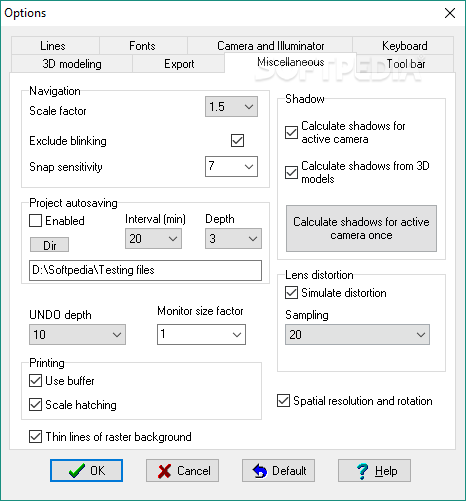Toggle the Exclude blinking checkbox
Viewport: 466px width, 501px height.
[237, 141]
